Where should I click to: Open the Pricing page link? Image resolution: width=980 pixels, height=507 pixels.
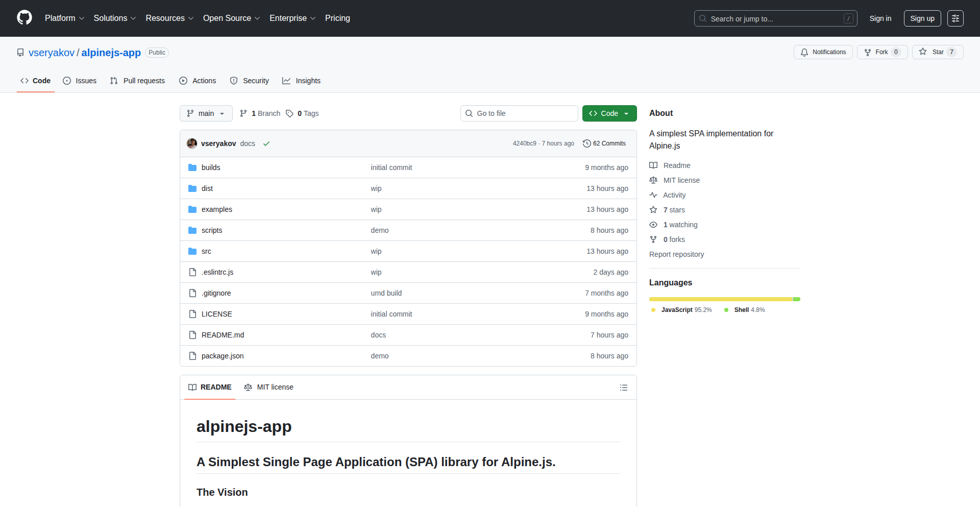(337, 18)
